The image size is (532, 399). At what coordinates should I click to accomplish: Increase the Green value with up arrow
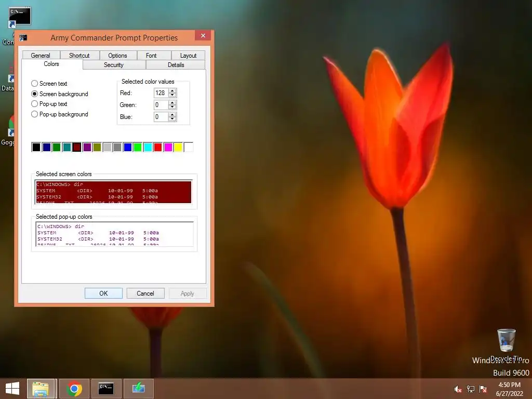(172, 103)
